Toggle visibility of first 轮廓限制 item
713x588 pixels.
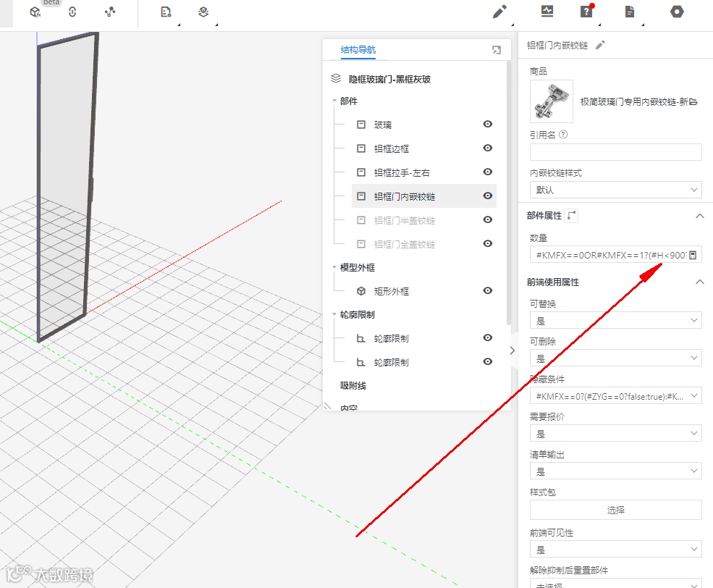tap(487, 337)
